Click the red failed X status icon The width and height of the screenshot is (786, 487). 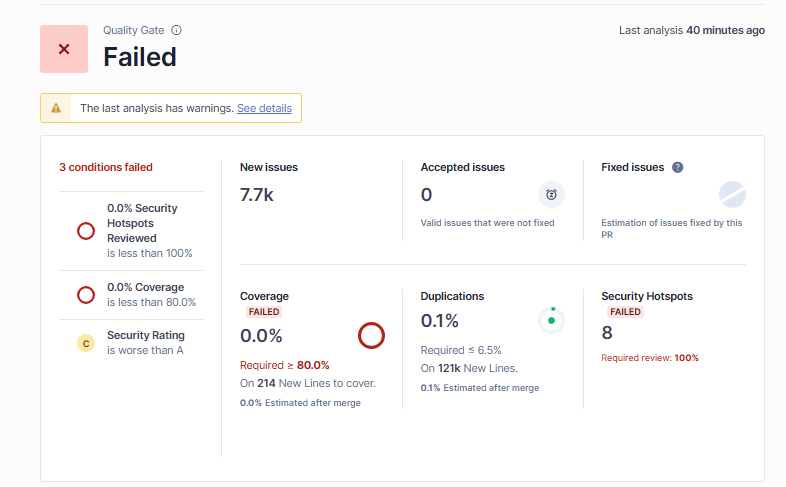64,49
